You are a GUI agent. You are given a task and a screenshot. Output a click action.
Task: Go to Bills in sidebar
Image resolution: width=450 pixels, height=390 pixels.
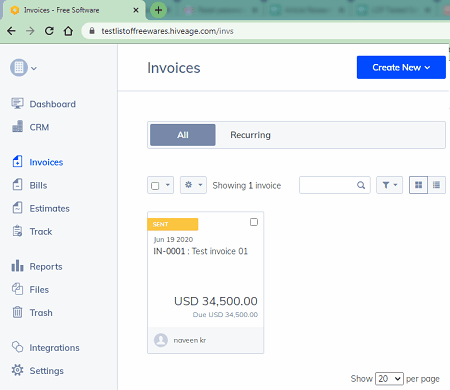click(38, 185)
